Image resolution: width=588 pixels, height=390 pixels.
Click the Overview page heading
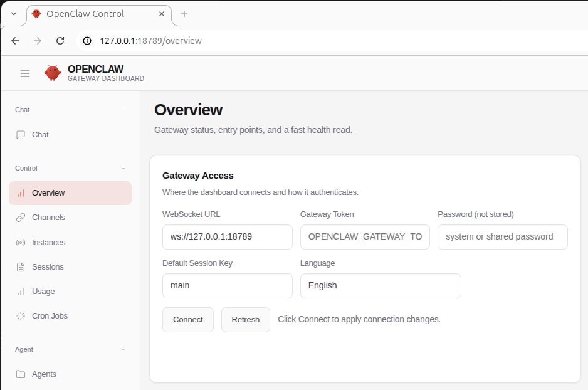[x=188, y=110]
